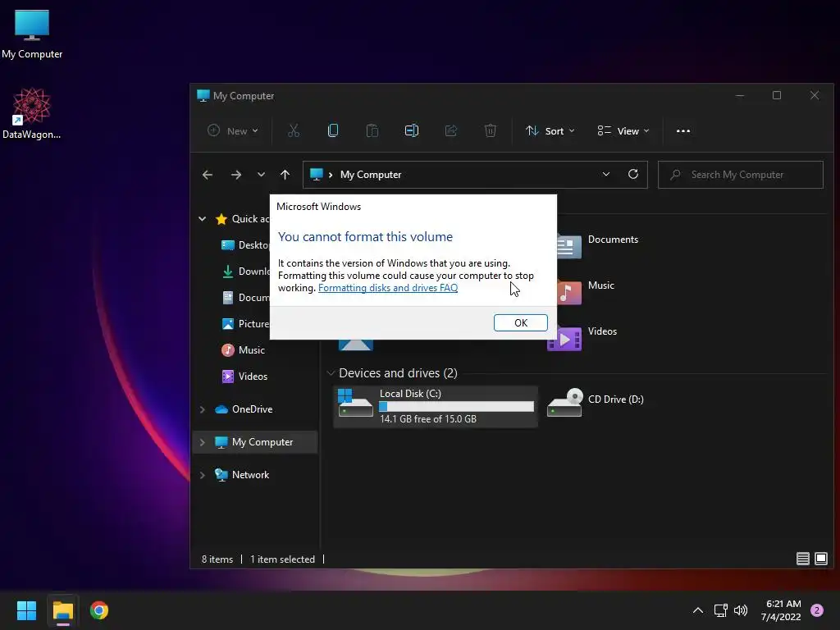Open the Windows Start menu

pyautogui.click(x=26, y=610)
